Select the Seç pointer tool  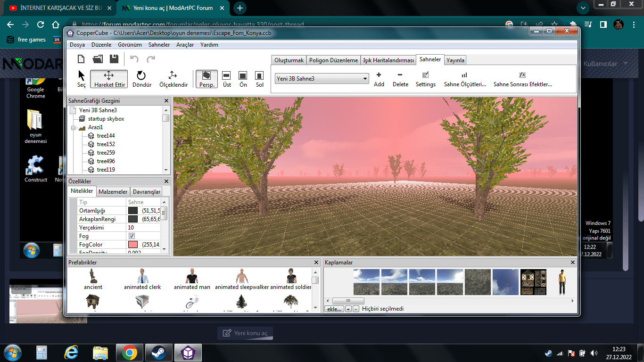pyautogui.click(x=82, y=79)
